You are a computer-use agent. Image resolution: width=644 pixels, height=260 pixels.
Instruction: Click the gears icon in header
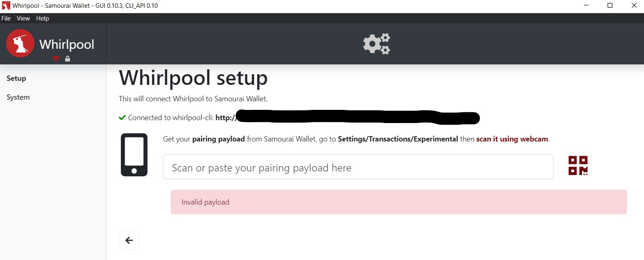[376, 43]
